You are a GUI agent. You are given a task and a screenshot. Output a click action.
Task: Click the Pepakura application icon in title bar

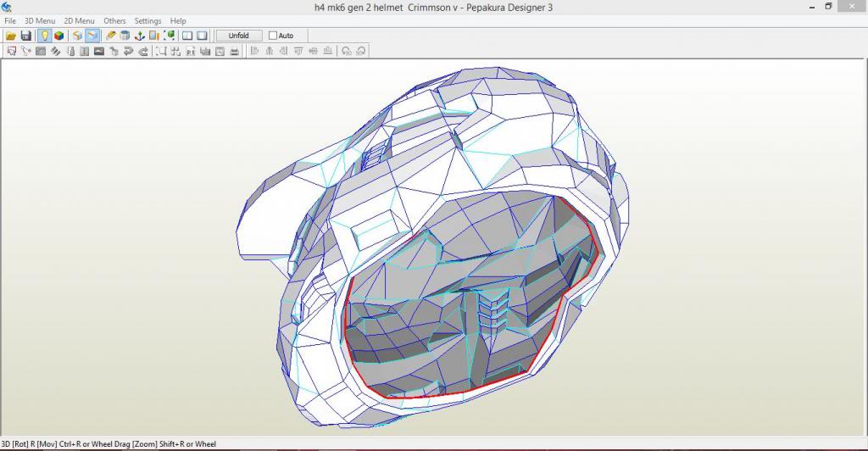(x=7, y=7)
